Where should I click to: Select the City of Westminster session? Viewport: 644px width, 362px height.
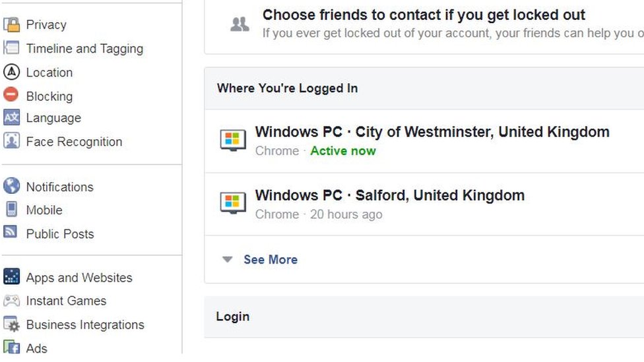[x=432, y=133]
